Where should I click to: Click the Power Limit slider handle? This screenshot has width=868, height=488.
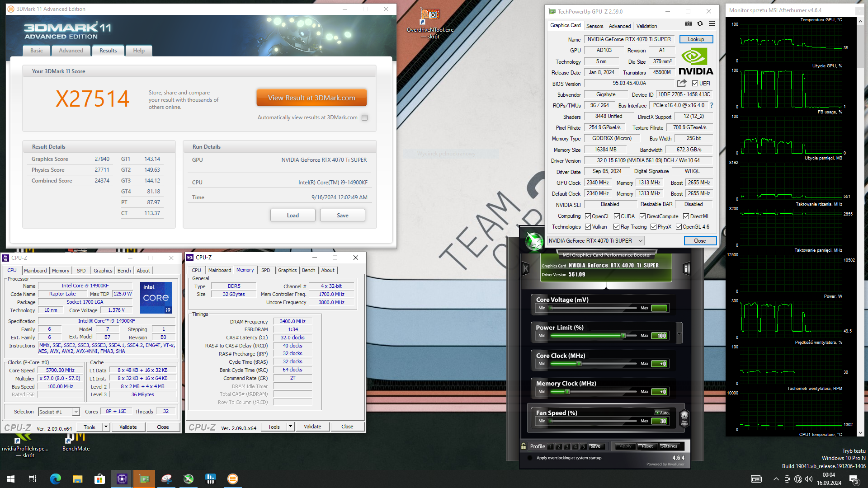click(x=623, y=336)
